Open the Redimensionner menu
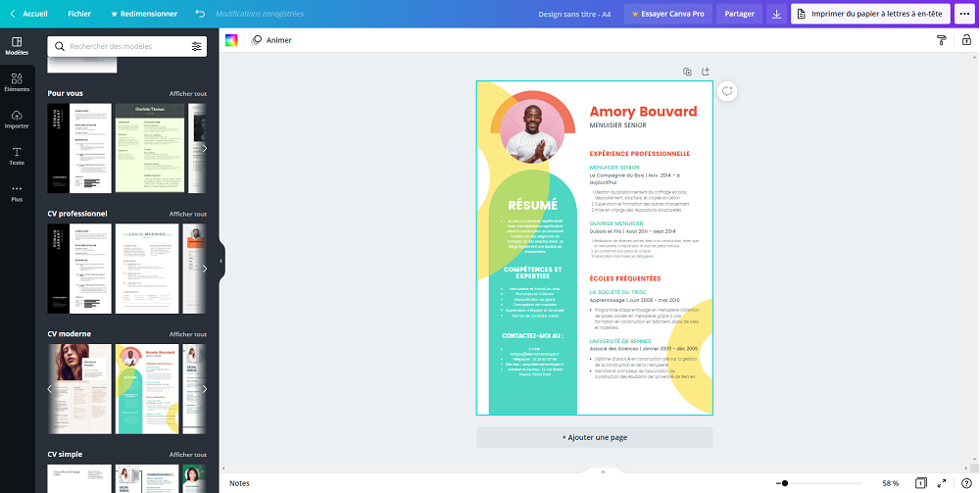 coord(144,14)
